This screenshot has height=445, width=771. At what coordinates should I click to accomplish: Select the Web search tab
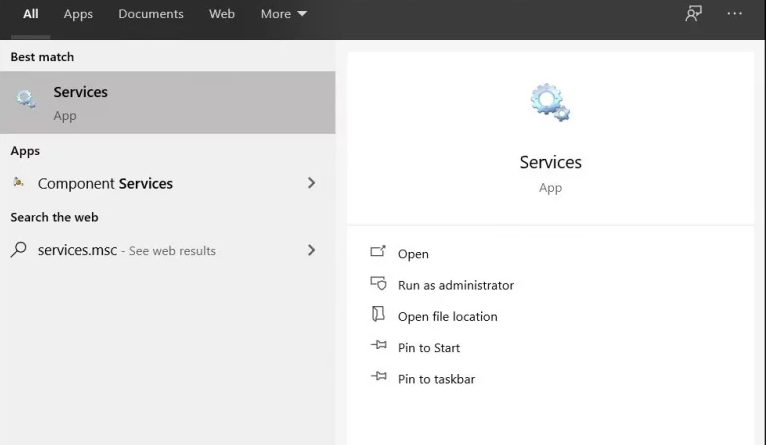click(x=222, y=14)
